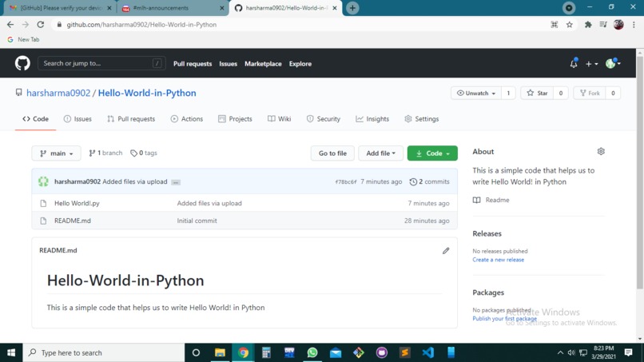
Task: Switch to the Actions tab
Action: pyautogui.click(x=186, y=119)
